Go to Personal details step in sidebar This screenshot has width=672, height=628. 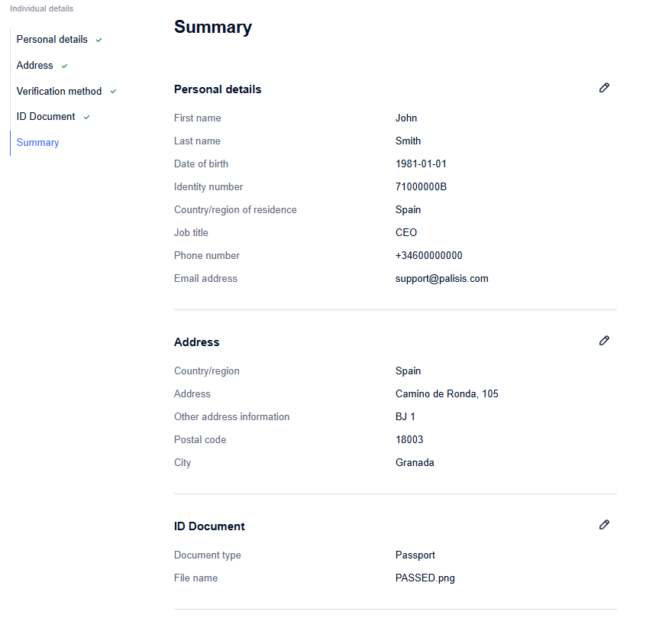[52, 40]
